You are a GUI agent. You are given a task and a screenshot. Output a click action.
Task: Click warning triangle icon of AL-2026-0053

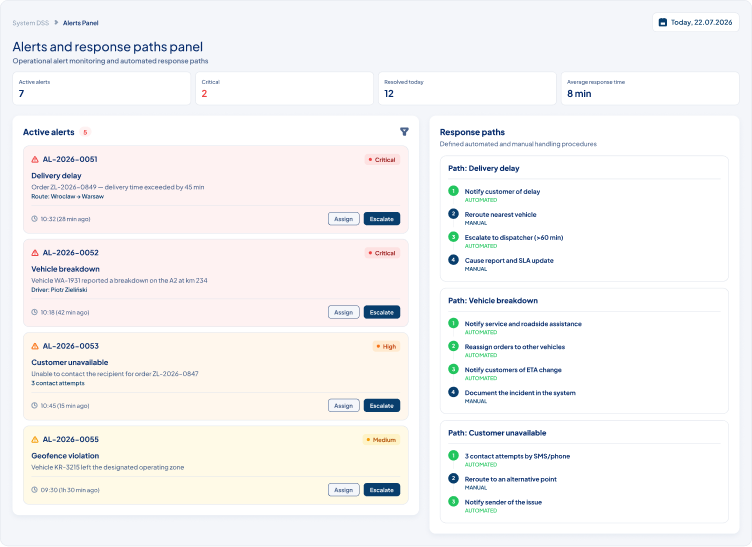click(x=35, y=346)
